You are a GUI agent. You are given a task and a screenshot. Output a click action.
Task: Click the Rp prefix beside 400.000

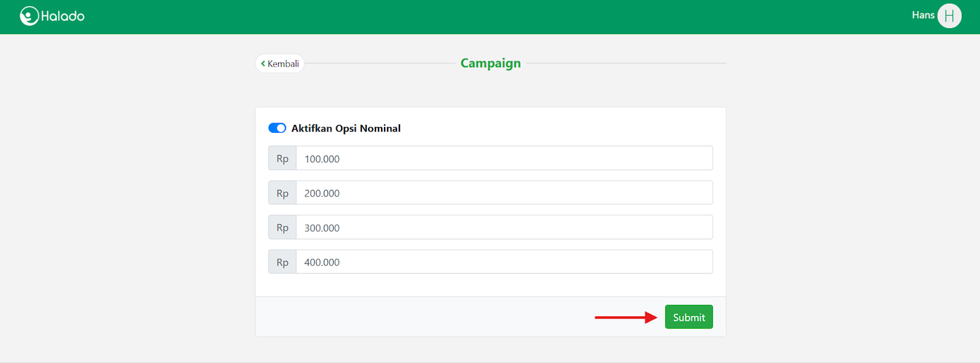coord(282,262)
